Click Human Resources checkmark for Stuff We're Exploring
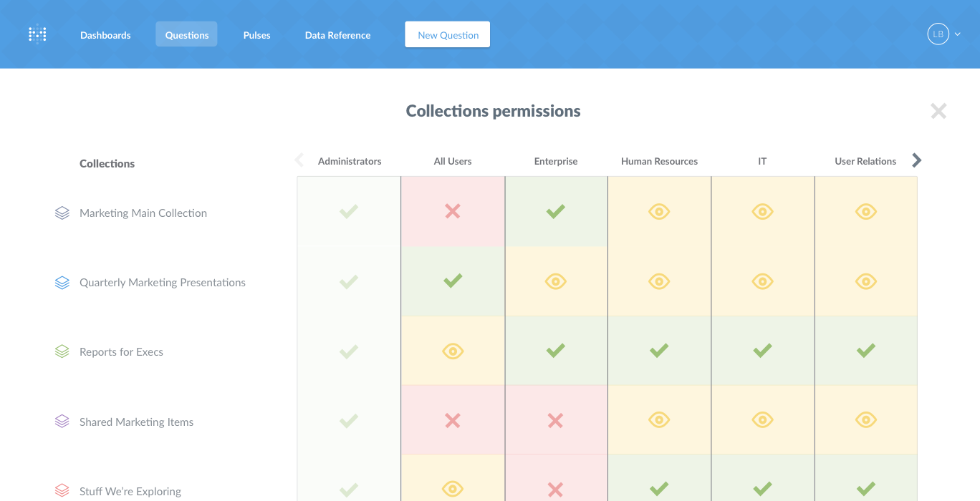Viewport: 980px width, 501px height. [x=659, y=490]
